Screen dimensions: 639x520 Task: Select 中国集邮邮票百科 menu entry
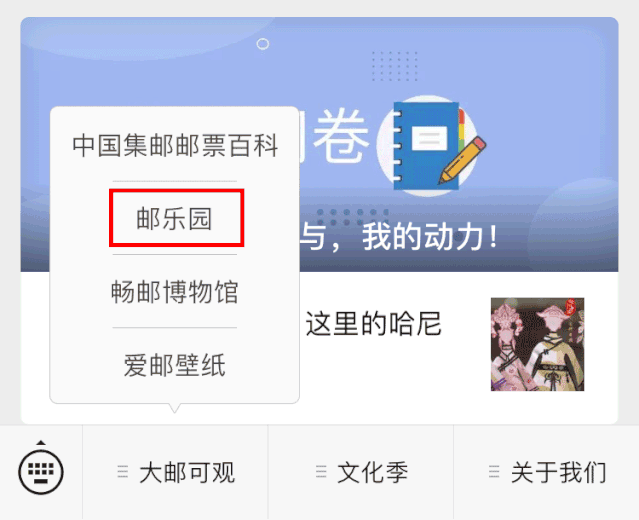175,145
